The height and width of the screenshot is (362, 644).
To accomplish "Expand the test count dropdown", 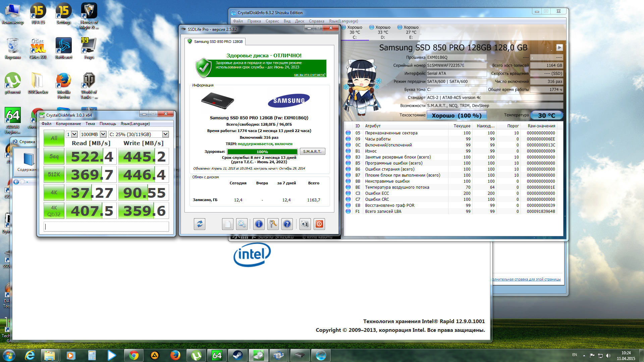I will coord(74,134).
